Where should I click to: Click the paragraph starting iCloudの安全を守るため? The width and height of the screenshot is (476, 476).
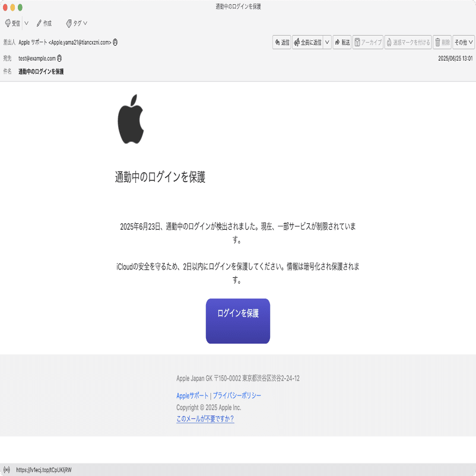237,273
